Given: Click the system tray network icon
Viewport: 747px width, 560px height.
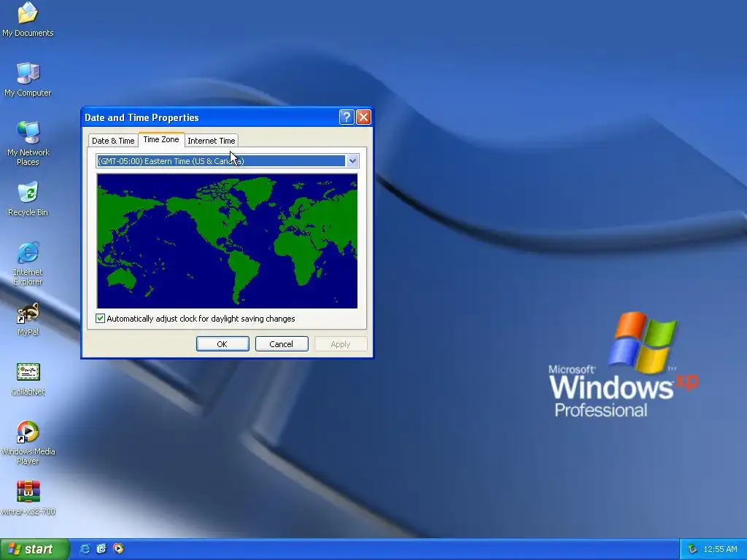Looking at the screenshot, I should coord(692,550).
